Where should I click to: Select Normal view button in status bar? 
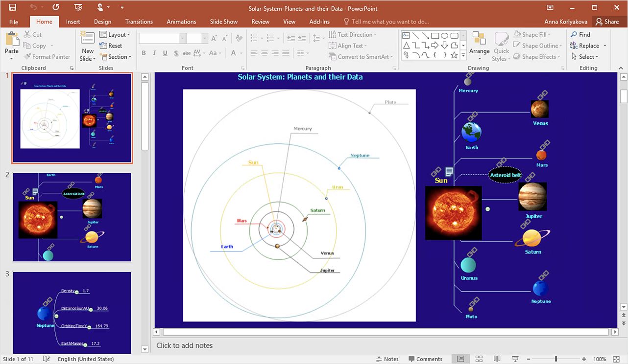(x=461, y=359)
